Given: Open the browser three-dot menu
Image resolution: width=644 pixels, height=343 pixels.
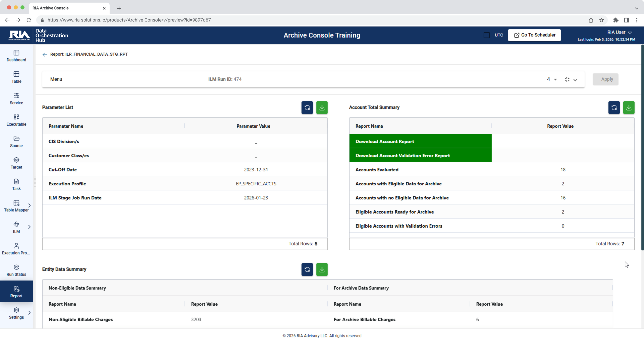Looking at the screenshot, I should (637, 20).
